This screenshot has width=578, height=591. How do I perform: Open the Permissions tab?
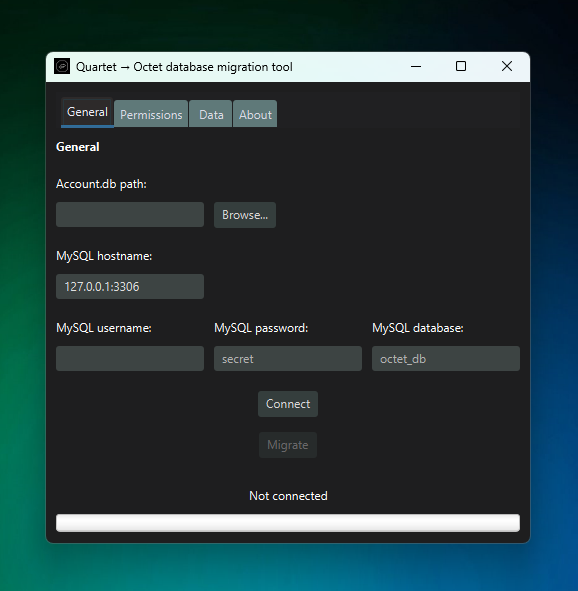151,114
